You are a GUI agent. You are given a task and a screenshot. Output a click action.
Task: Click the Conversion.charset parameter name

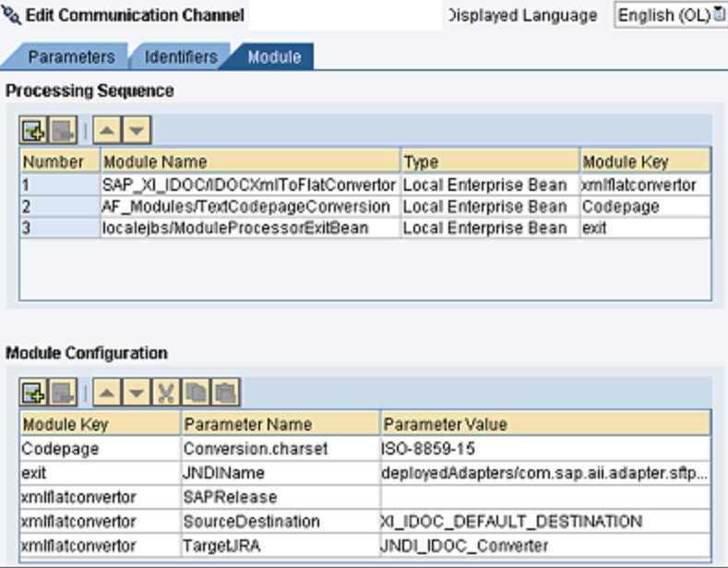(280, 449)
